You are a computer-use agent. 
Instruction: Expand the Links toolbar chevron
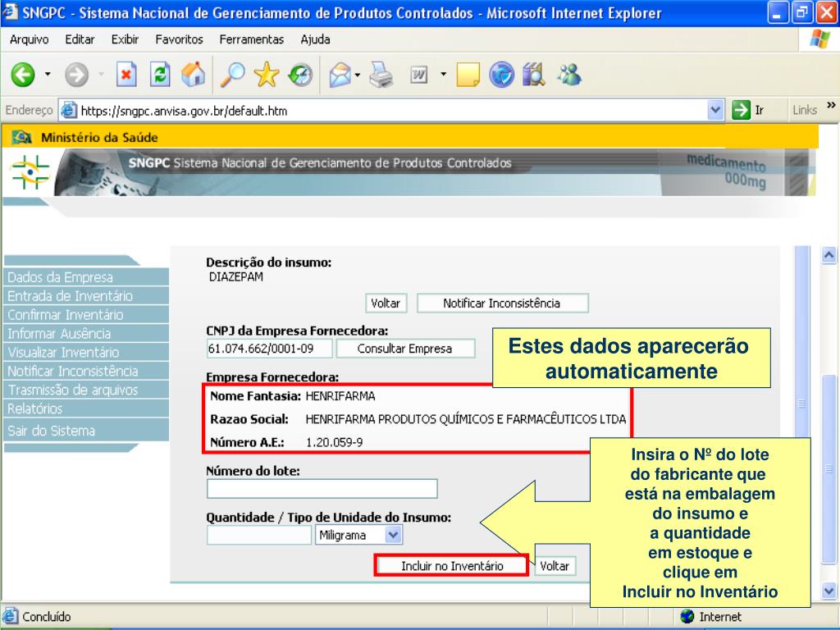click(831, 106)
